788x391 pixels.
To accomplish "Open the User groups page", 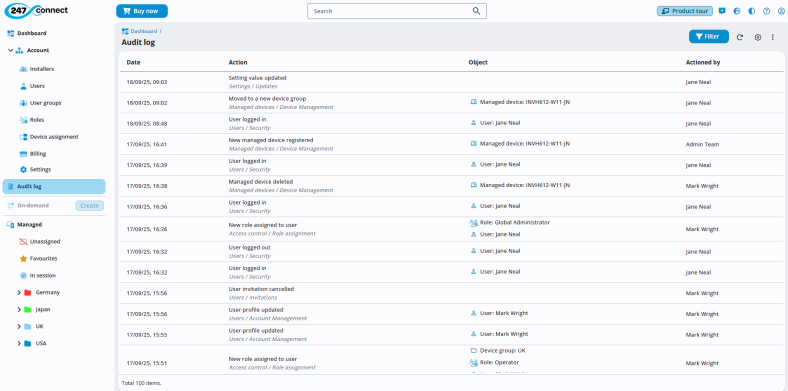I will pyautogui.click(x=45, y=103).
